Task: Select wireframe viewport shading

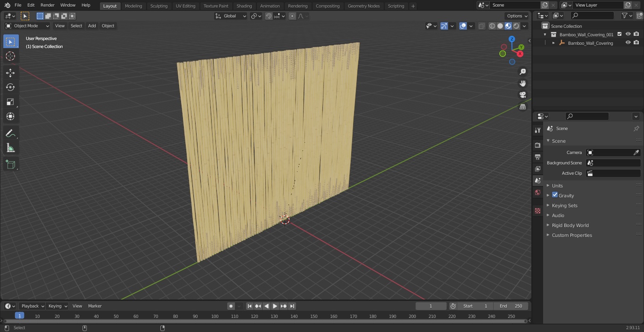Action: (492, 26)
